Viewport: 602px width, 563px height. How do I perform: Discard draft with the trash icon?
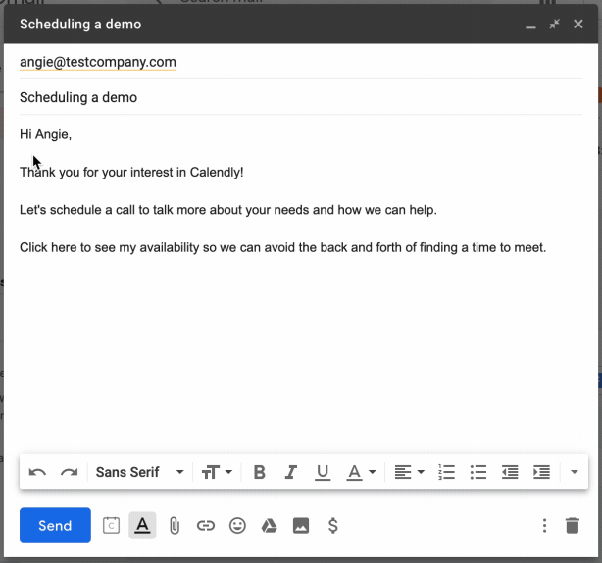point(572,526)
